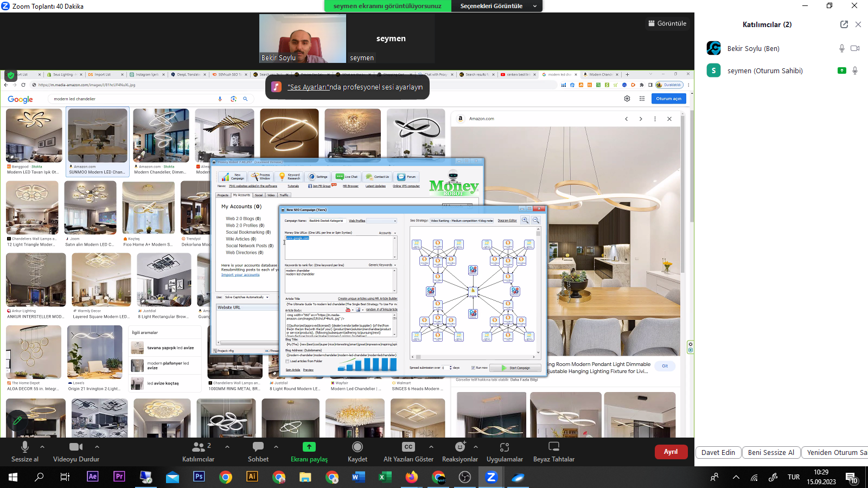Open Adobe Premiere Pro from taskbar

pos(119,477)
